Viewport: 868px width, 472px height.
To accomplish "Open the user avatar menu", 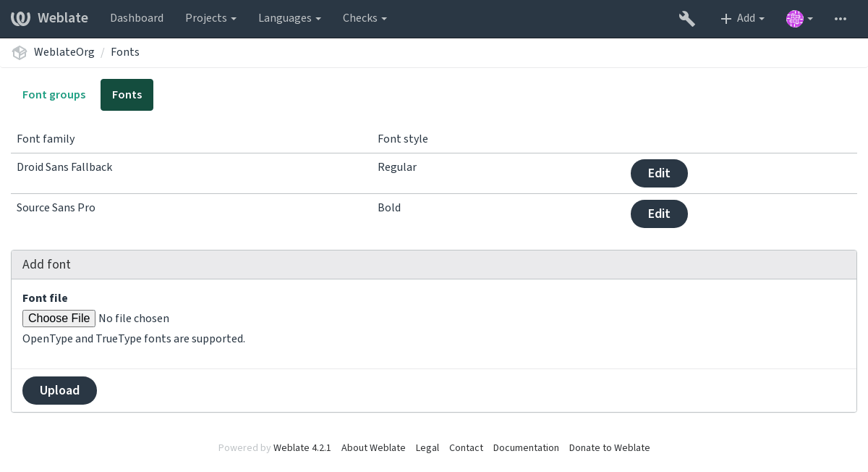I will (x=799, y=19).
